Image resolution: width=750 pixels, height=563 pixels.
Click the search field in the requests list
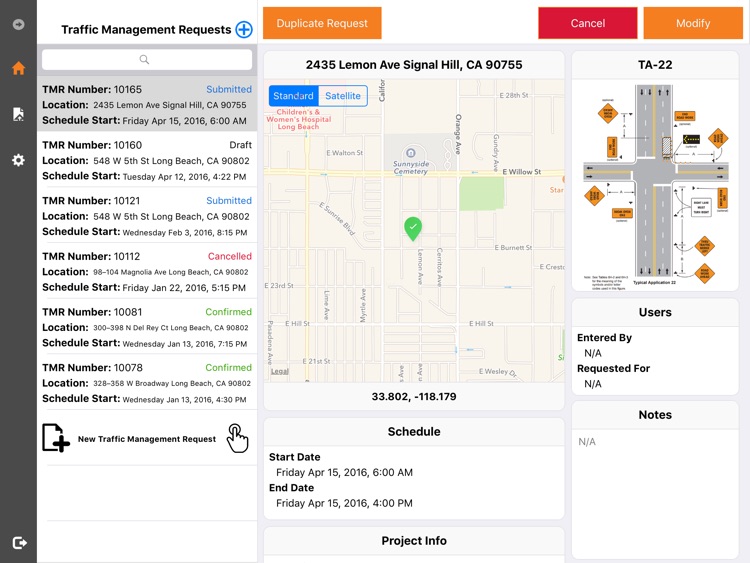pos(147,59)
